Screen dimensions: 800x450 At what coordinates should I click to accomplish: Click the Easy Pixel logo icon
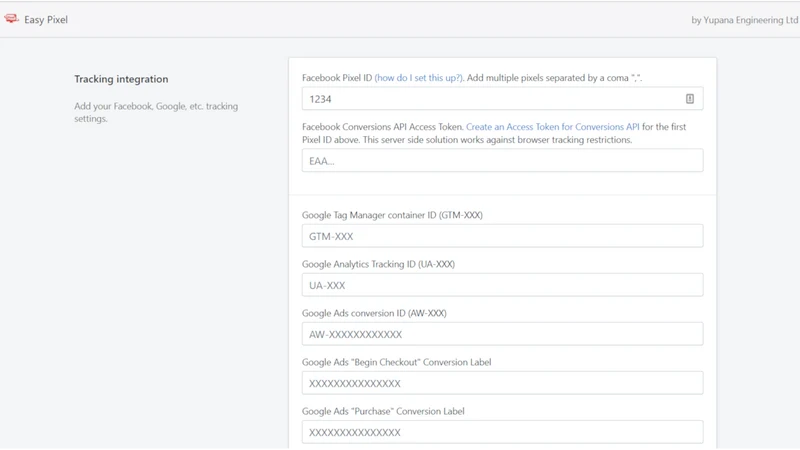coord(11,19)
